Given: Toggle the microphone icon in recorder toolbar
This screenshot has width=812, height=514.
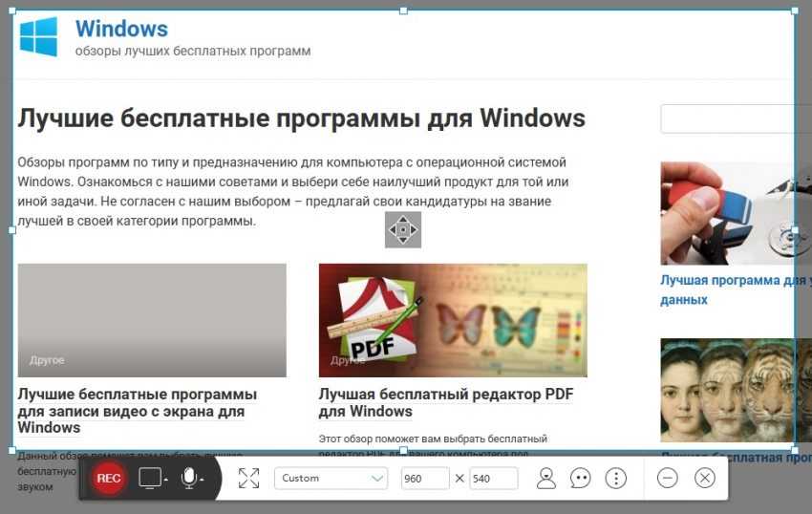Looking at the screenshot, I should click(188, 478).
